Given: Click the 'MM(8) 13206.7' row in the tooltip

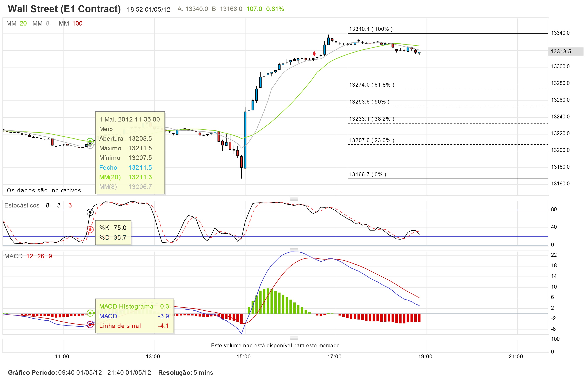Looking at the screenshot, I should (x=126, y=187).
